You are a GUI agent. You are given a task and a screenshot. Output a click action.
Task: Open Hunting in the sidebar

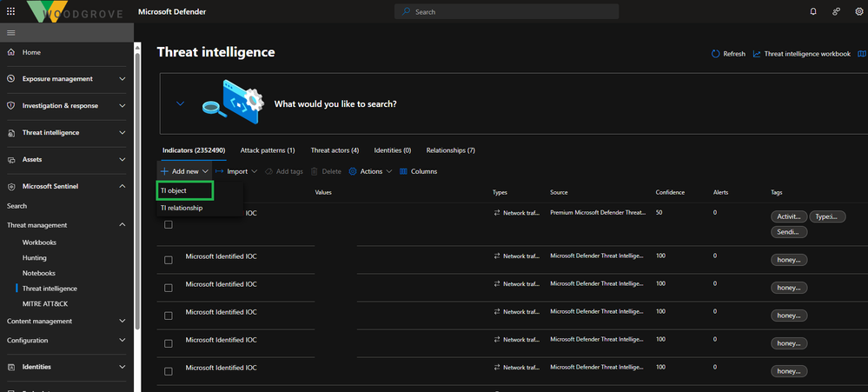tap(35, 258)
